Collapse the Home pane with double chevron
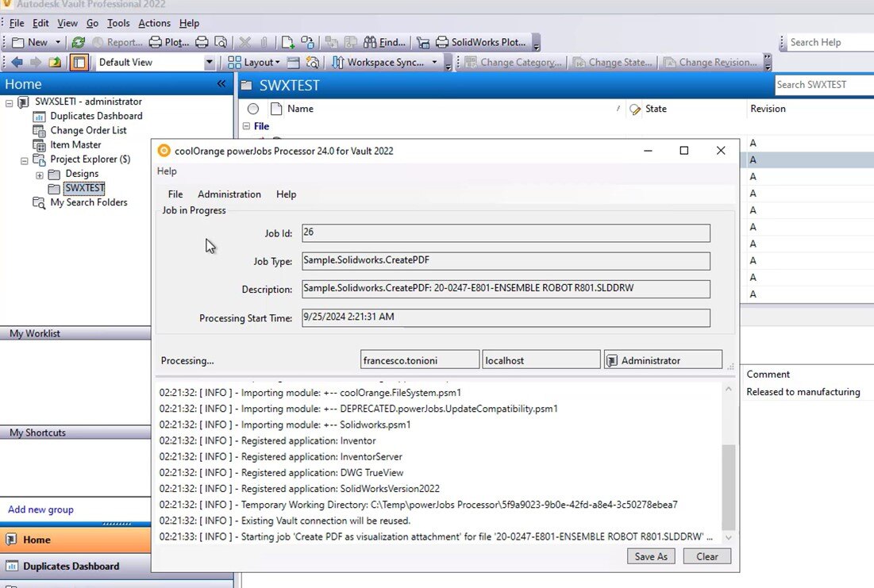Viewport: 874px width, 588px height. [x=221, y=83]
